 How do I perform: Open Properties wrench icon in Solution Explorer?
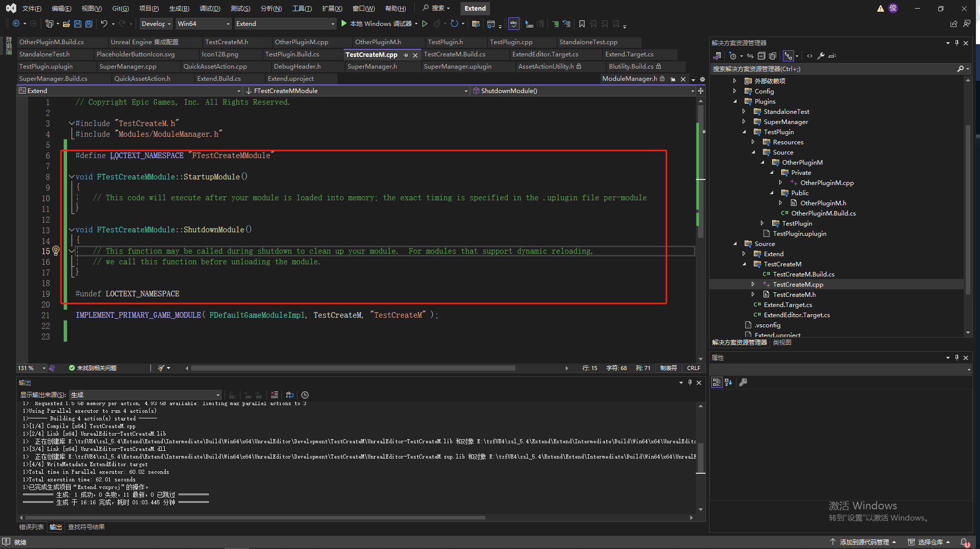tap(820, 56)
